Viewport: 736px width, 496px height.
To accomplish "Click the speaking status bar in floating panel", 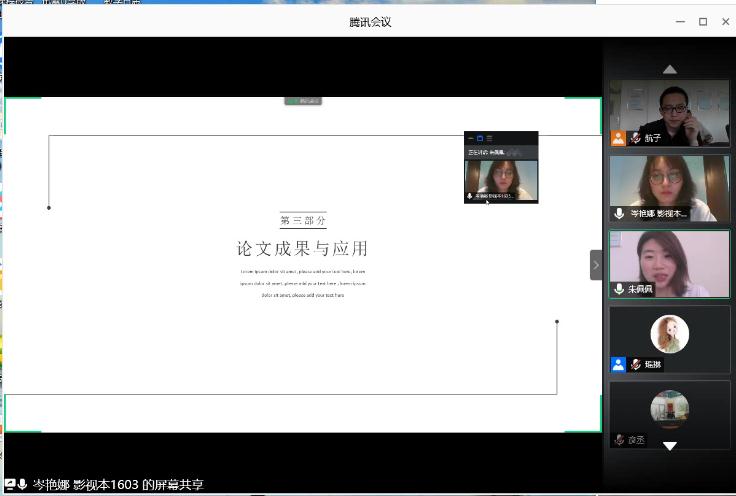I will [500, 152].
